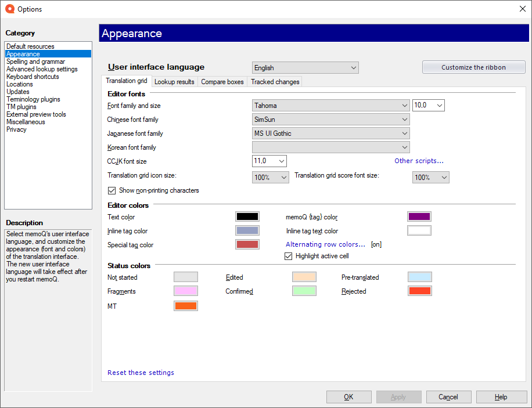The width and height of the screenshot is (532, 408).
Task: Change the Confirmed status color swatch
Action: point(304,291)
